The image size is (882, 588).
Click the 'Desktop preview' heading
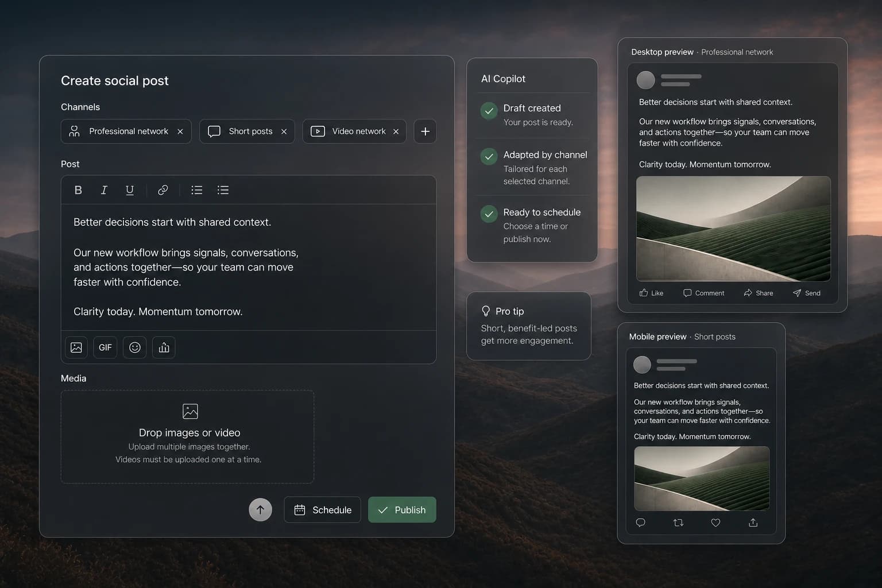(x=662, y=52)
